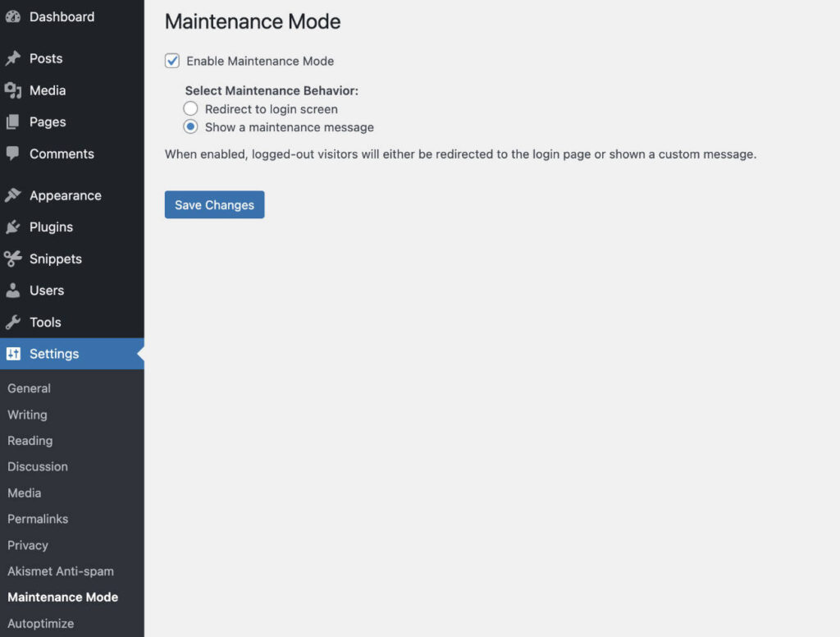840x637 pixels.
Task: Open Privacy settings submenu link
Action: tap(28, 545)
